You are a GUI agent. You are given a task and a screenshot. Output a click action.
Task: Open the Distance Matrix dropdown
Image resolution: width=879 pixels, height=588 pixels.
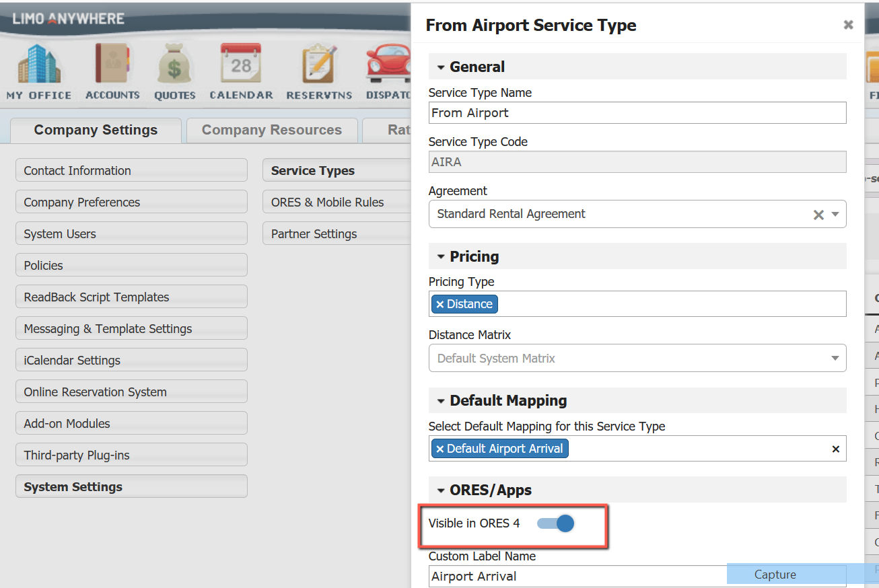(x=835, y=358)
